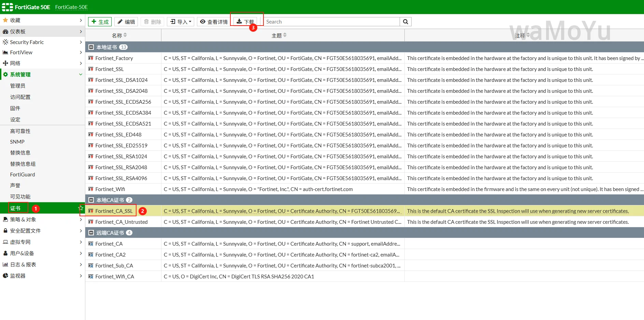Expand the 策略 & 对象 chevron
644x320 pixels.
pos(81,219)
